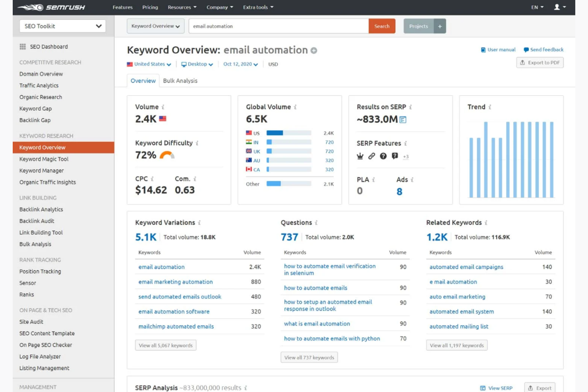Click the Projects button
Image resolution: width=588 pixels, height=392 pixels.
tap(419, 26)
